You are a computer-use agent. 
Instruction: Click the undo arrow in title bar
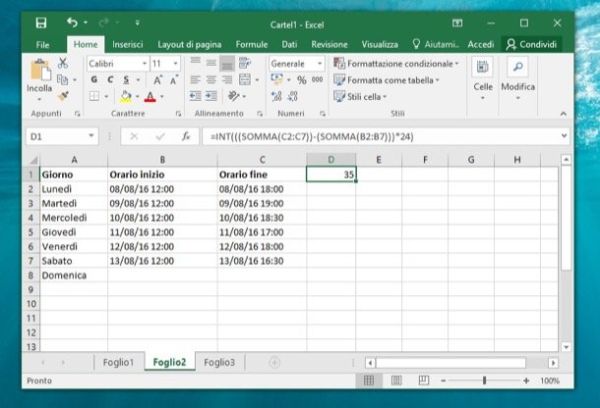(70, 22)
